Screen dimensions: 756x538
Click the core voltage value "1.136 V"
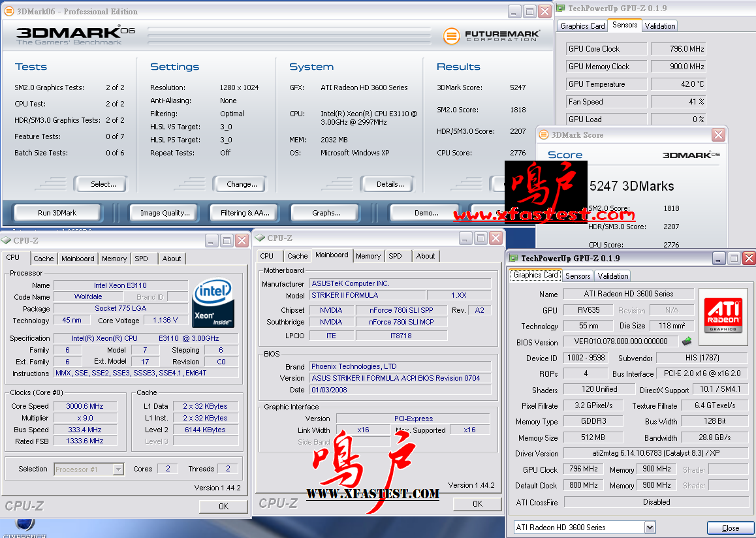pos(165,320)
